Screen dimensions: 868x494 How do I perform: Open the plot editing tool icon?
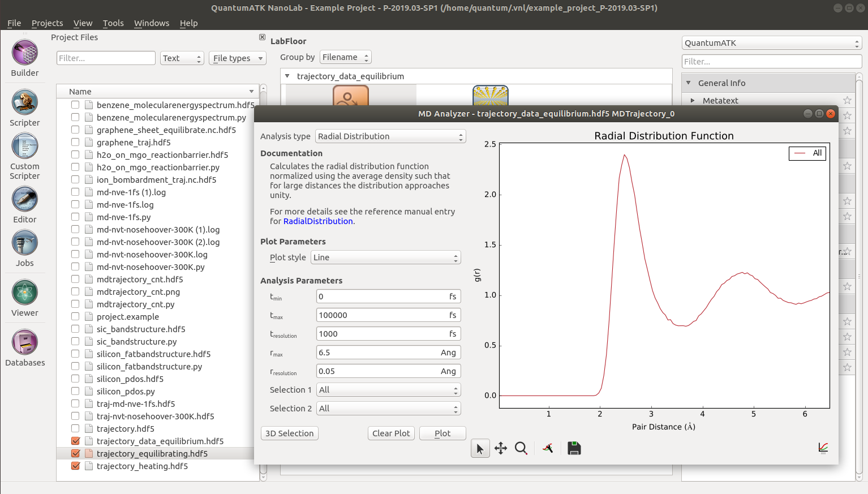pyautogui.click(x=548, y=449)
